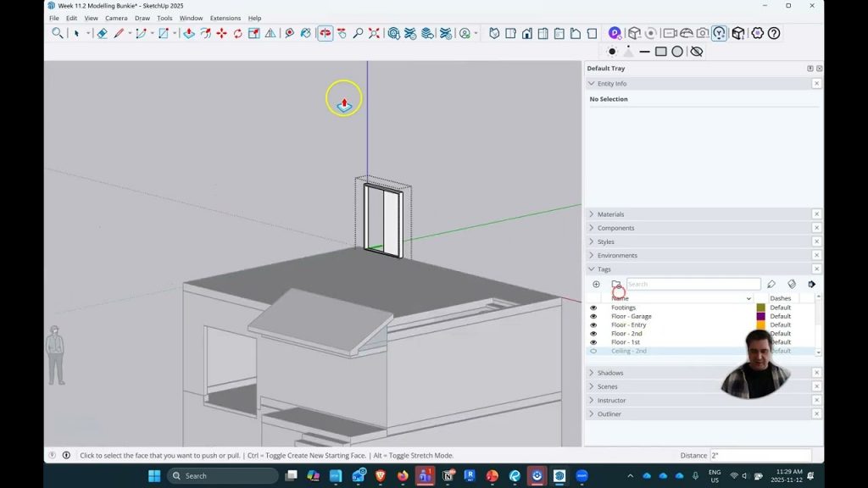Select the Floor - Entry tag row
The height and width of the screenshot is (488, 868).
(x=628, y=325)
